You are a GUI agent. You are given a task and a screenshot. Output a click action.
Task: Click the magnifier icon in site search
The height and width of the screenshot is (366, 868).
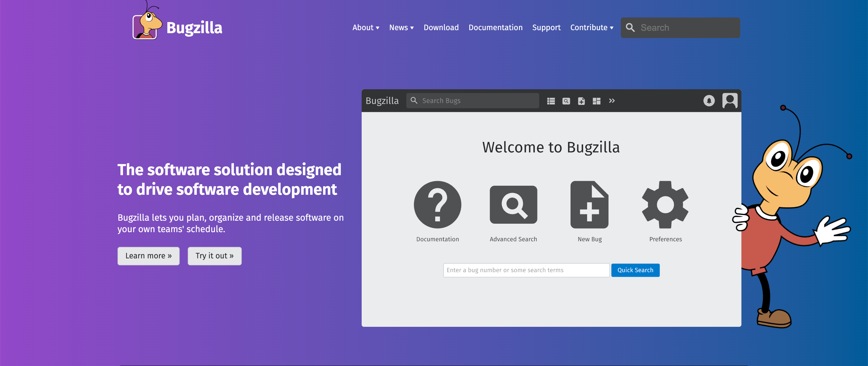630,28
